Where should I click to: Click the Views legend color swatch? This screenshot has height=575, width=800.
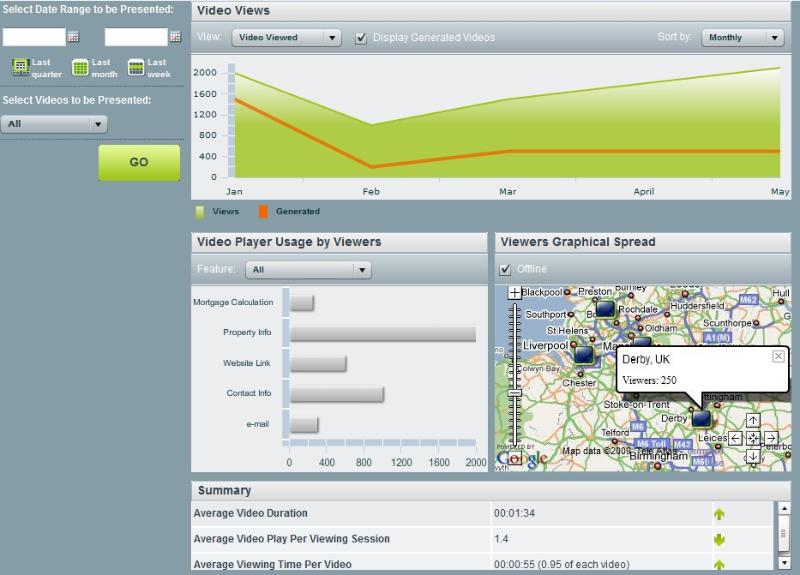200,212
